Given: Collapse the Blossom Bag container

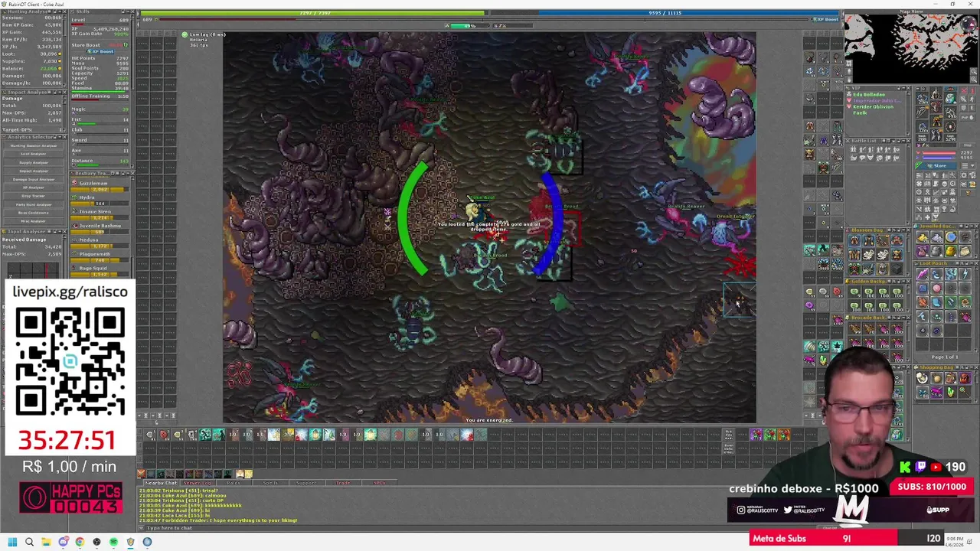Looking at the screenshot, I should [x=903, y=230].
